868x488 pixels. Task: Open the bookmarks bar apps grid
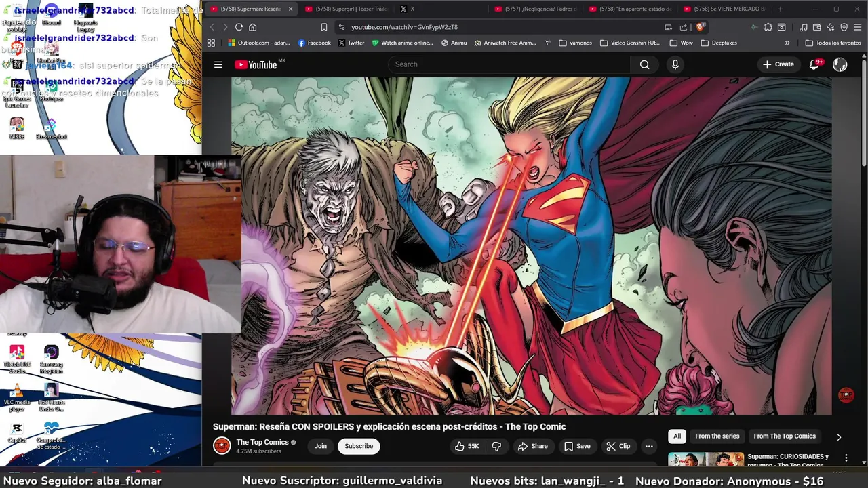click(211, 43)
